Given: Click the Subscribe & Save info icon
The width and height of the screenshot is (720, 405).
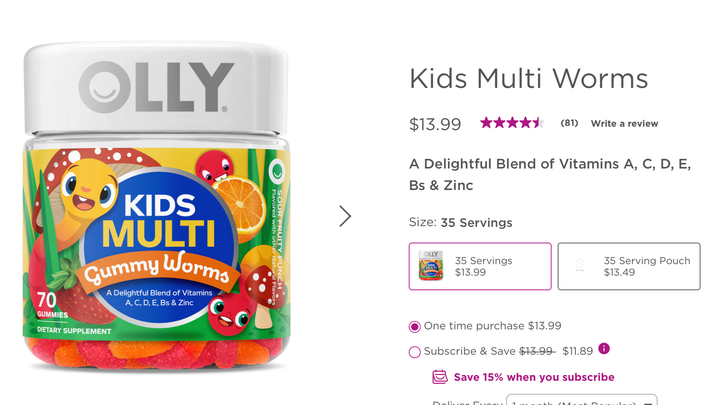Looking at the screenshot, I should click(x=604, y=349).
